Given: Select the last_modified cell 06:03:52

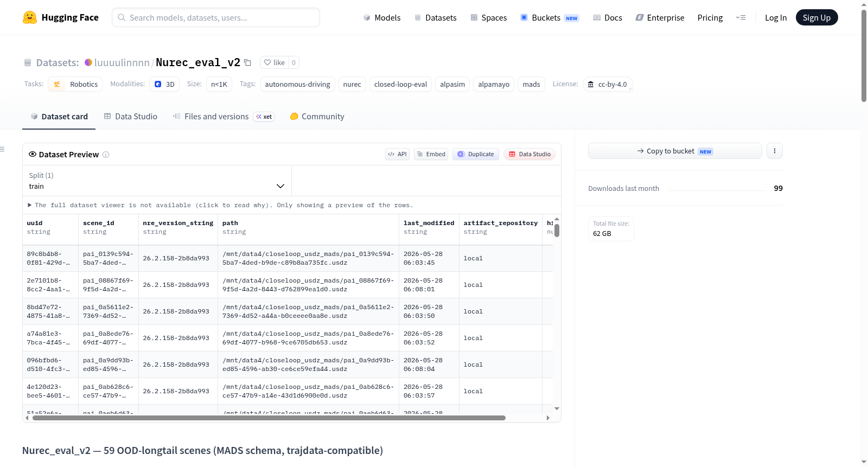Looking at the screenshot, I should (429, 338).
